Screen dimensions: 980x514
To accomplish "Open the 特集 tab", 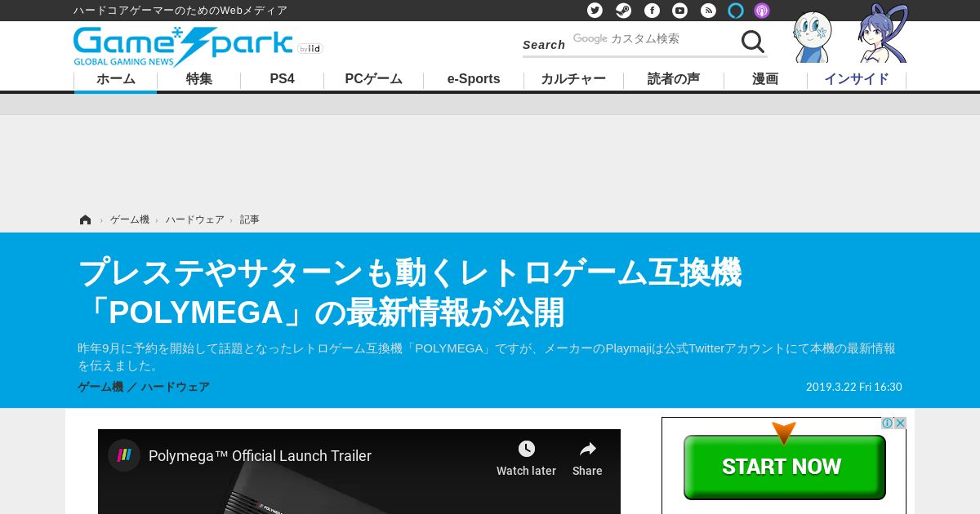I will click(199, 79).
